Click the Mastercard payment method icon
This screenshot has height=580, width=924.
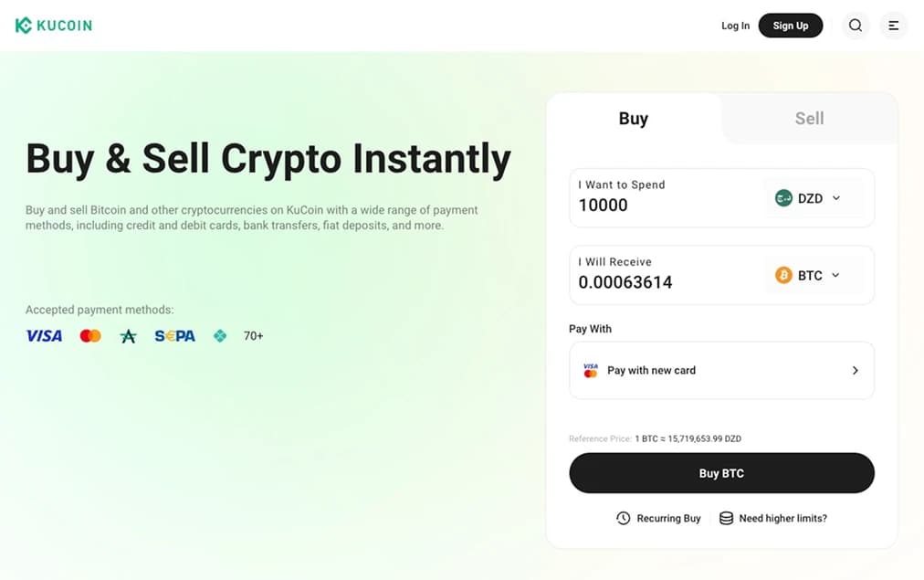pos(89,335)
